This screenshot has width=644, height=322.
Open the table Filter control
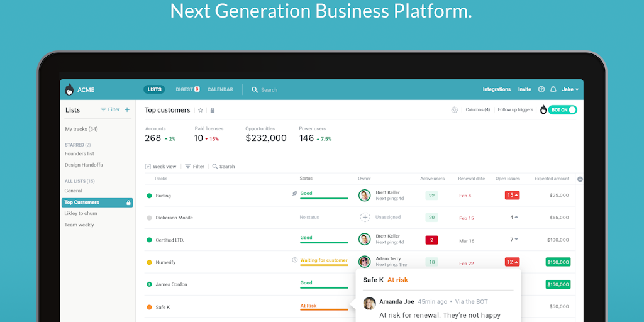[x=194, y=166]
